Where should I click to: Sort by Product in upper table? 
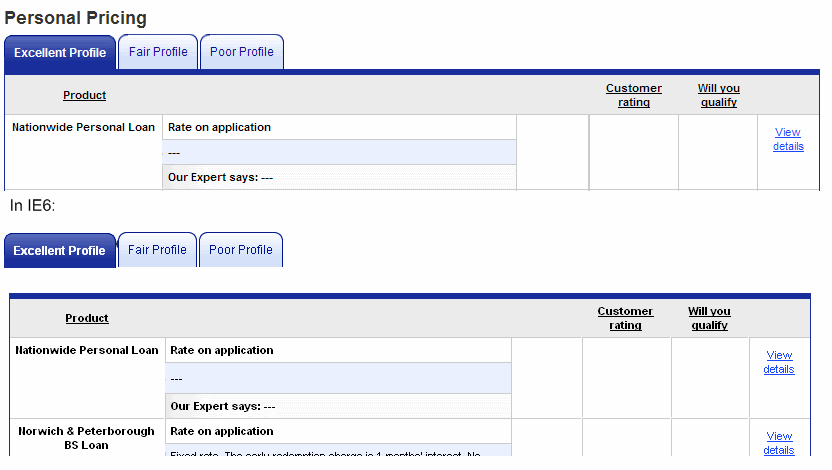pos(84,95)
